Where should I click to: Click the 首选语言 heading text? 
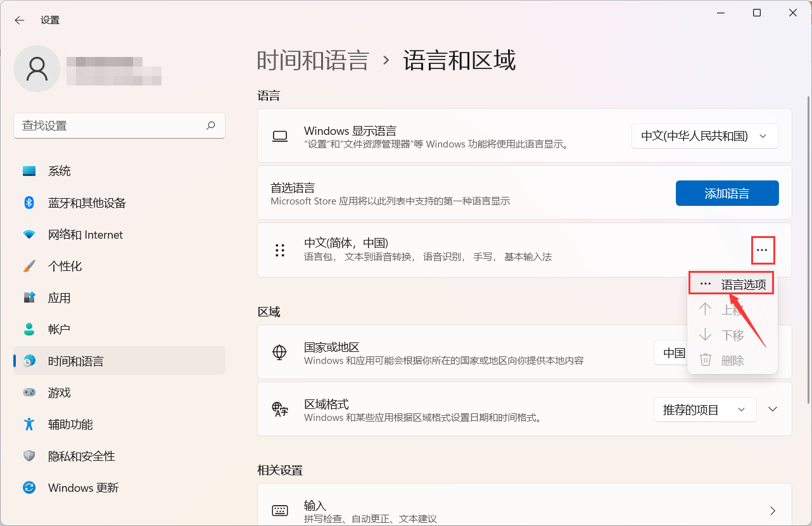click(293, 188)
